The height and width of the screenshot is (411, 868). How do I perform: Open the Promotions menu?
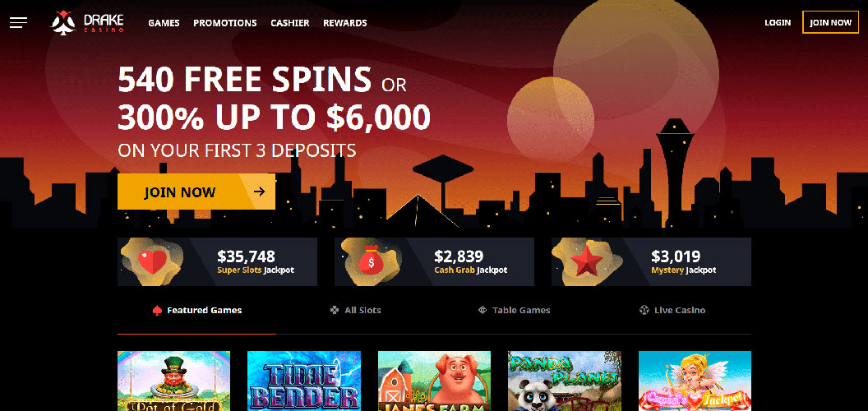point(224,23)
